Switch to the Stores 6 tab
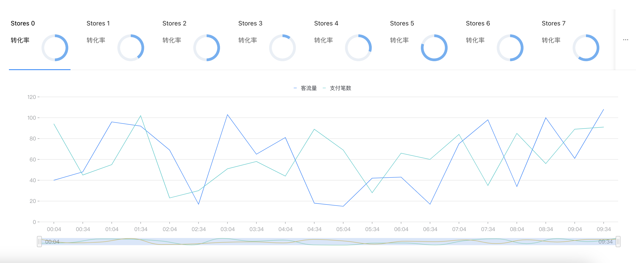The height and width of the screenshot is (263, 644). (x=495, y=40)
